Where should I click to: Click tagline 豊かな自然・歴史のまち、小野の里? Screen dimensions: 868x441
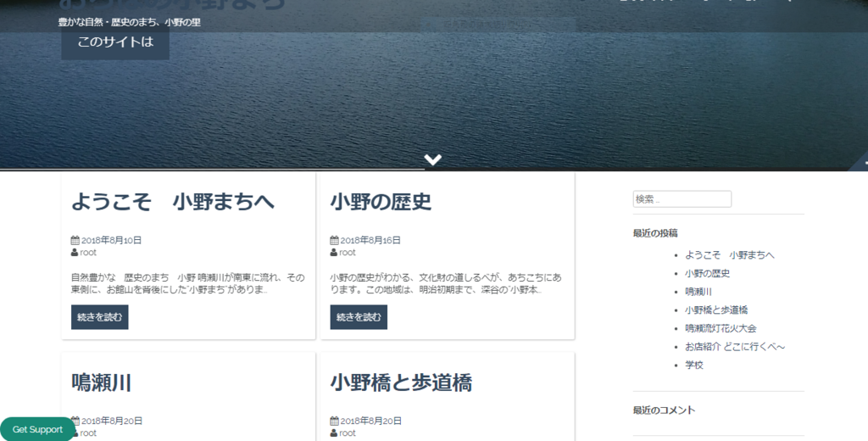pyautogui.click(x=130, y=23)
